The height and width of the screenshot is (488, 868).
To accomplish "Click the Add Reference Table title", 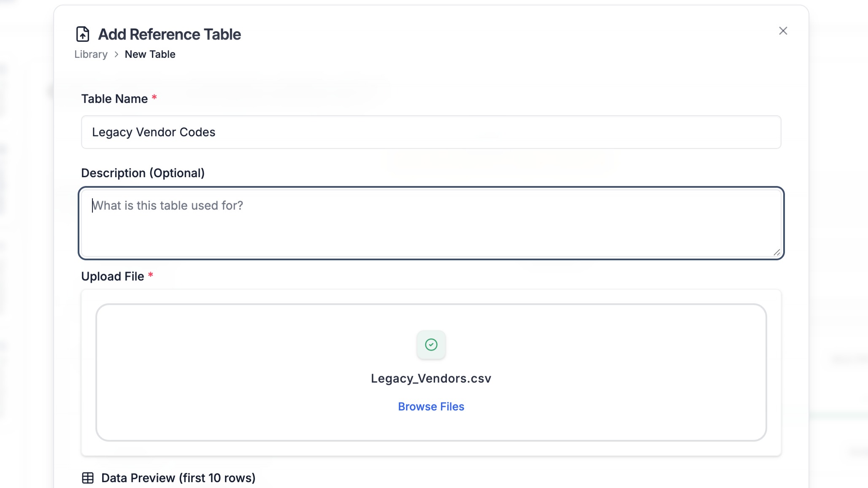I will 169,34.
